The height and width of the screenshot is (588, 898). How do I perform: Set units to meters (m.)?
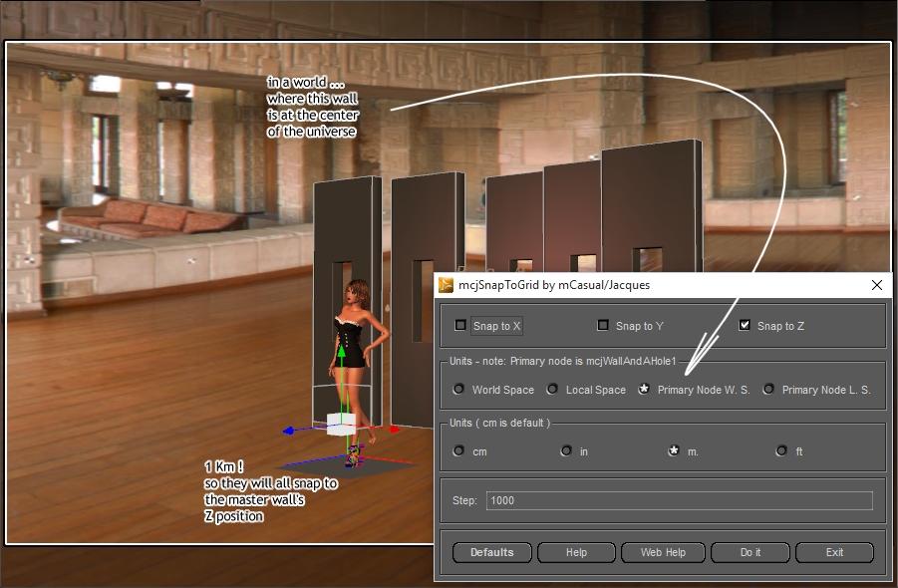(x=674, y=450)
